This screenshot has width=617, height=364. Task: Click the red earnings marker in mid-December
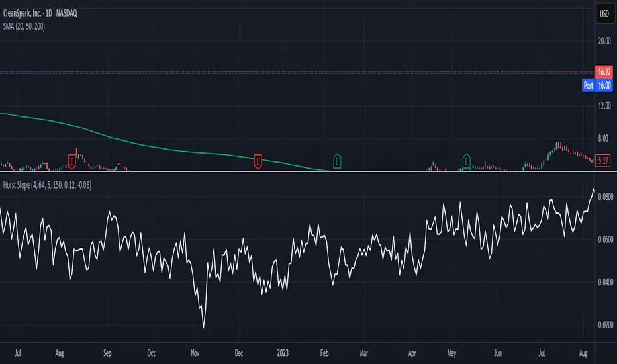coord(258,161)
